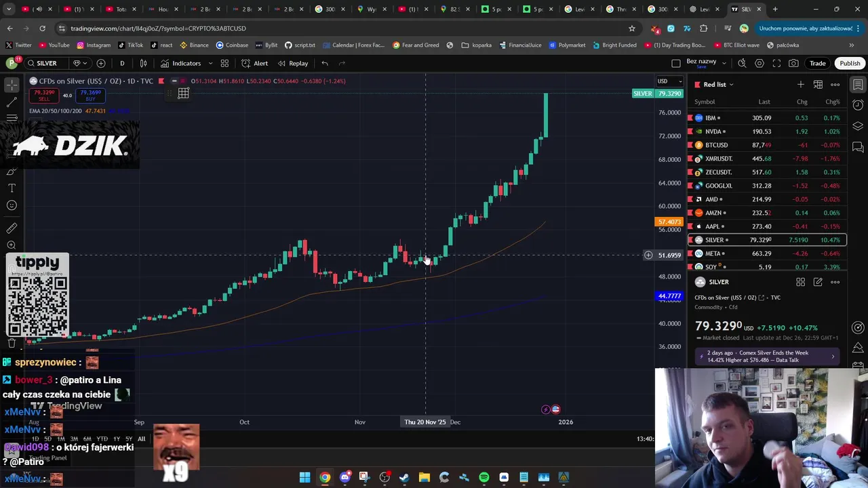Select the Text tool in left toolbar
This screenshot has height=488, width=868.
[x=12, y=188]
